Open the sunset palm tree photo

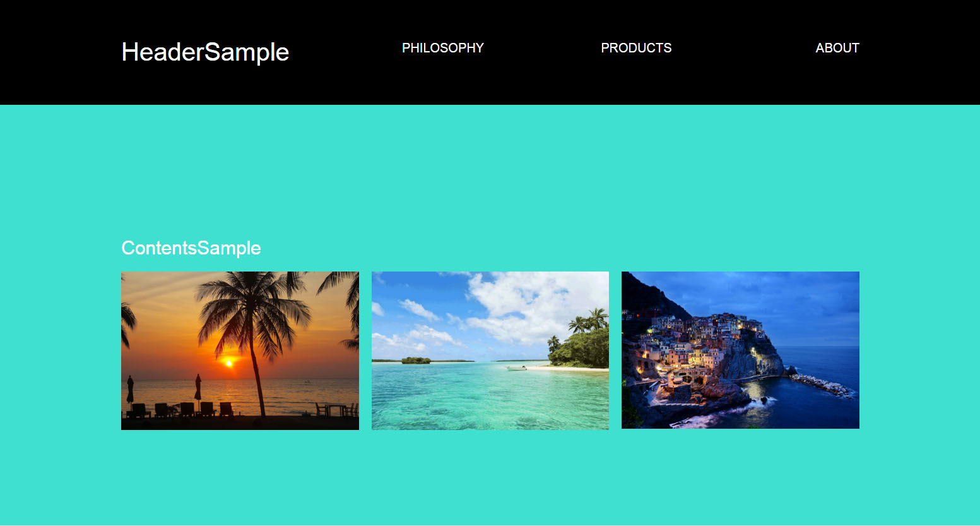click(x=240, y=350)
